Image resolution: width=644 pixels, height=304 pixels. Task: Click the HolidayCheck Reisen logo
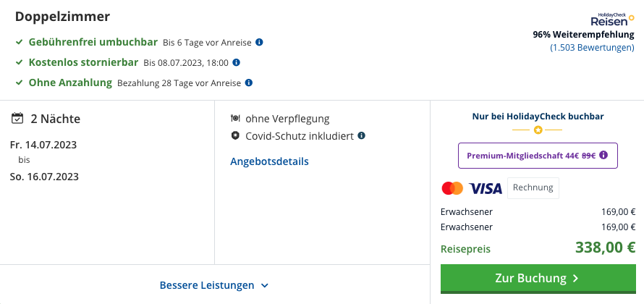(x=612, y=20)
